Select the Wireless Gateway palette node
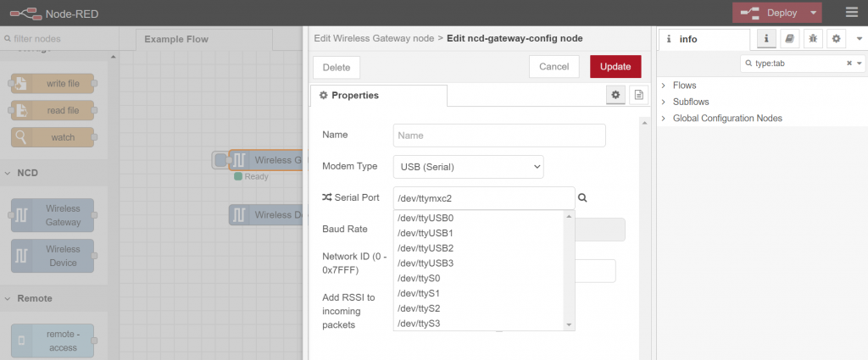The width and height of the screenshot is (868, 360). pyautogui.click(x=53, y=215)
